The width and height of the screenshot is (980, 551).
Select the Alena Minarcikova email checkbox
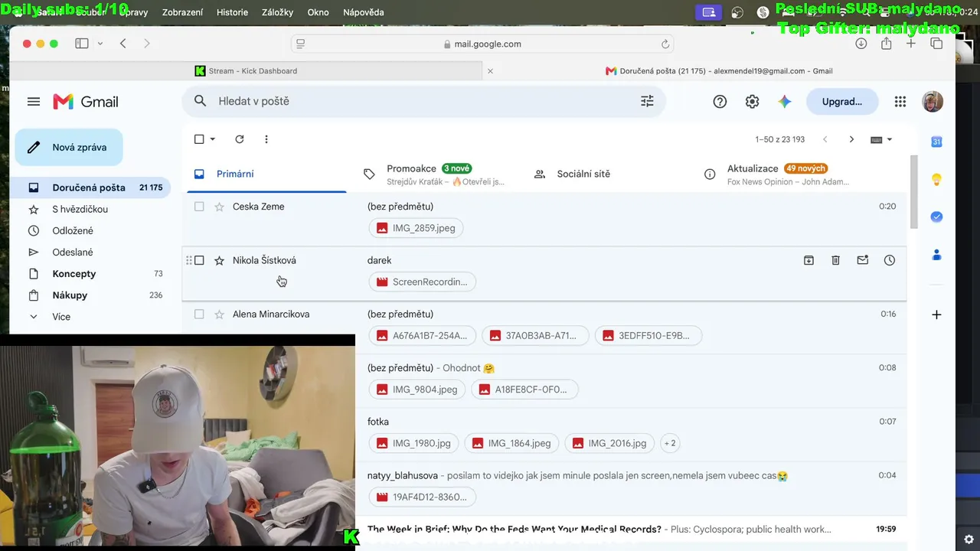pos(199,314)
